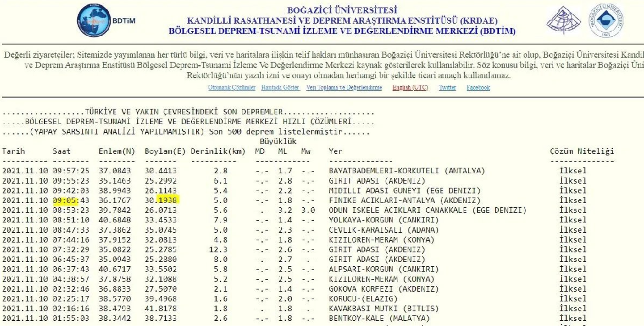
Task: Click İlksel in the BAYATBADEMLERI row
Action: (x=572, y=171)
